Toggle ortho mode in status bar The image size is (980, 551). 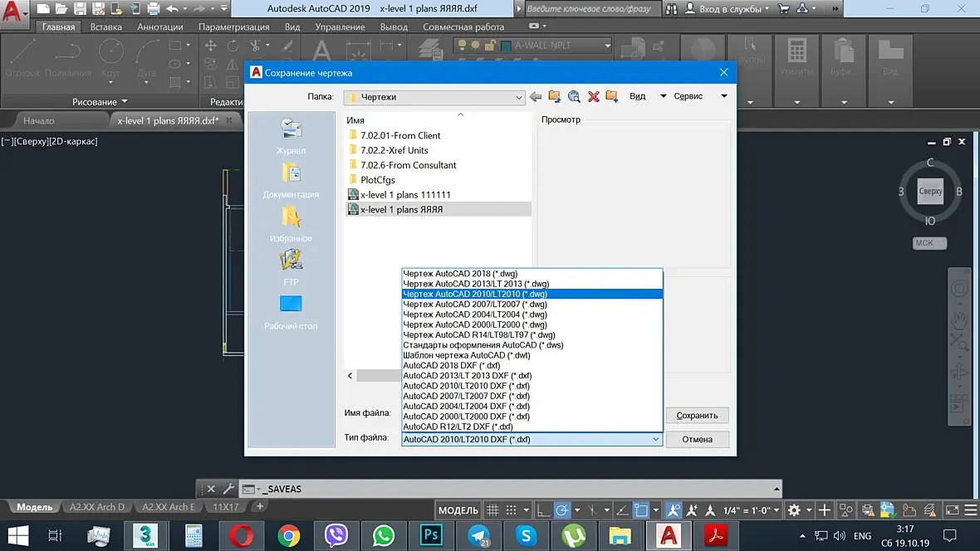pyautogui.click(x=543, y=510)
